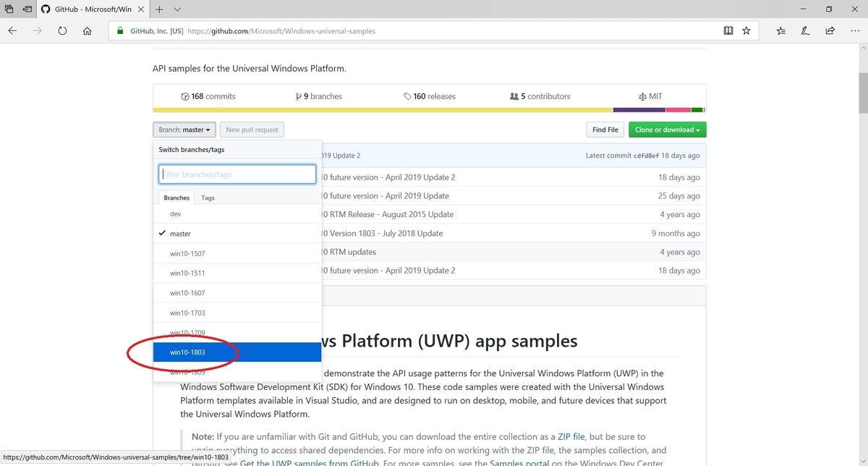Open Get the UWP samples from GitHub link
This screenshot has width=868, height=466.
click(x=310, y=462)
